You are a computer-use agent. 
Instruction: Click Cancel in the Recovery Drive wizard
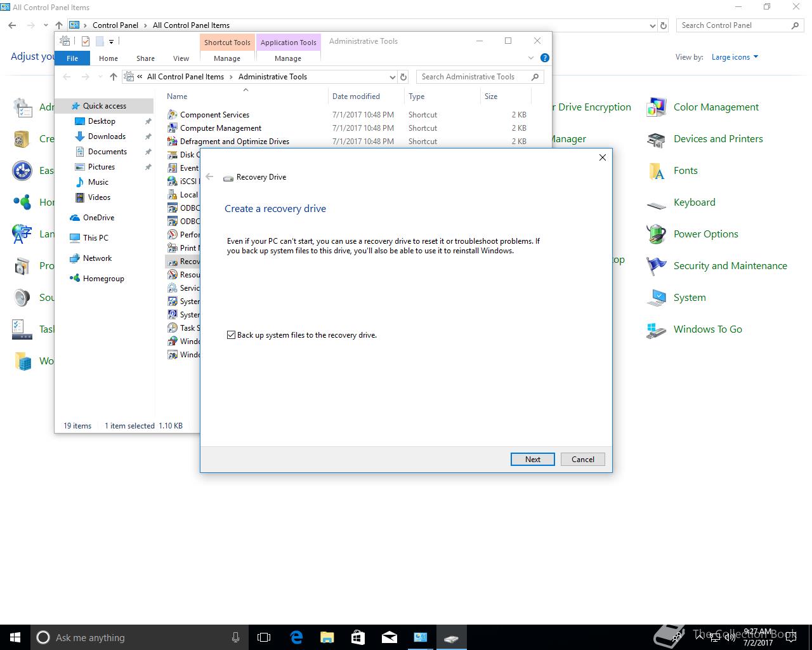coord(583,460)
